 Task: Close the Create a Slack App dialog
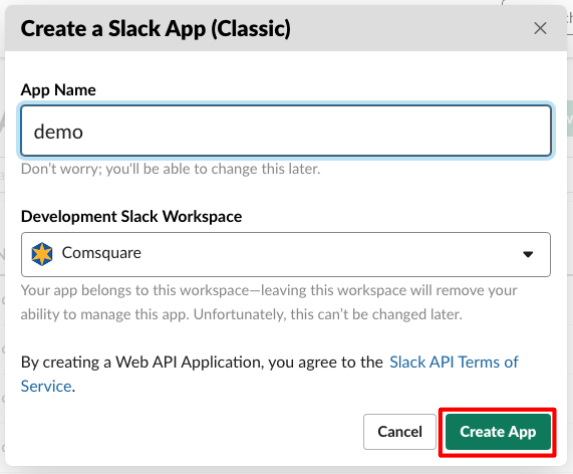tap(540, 28)
